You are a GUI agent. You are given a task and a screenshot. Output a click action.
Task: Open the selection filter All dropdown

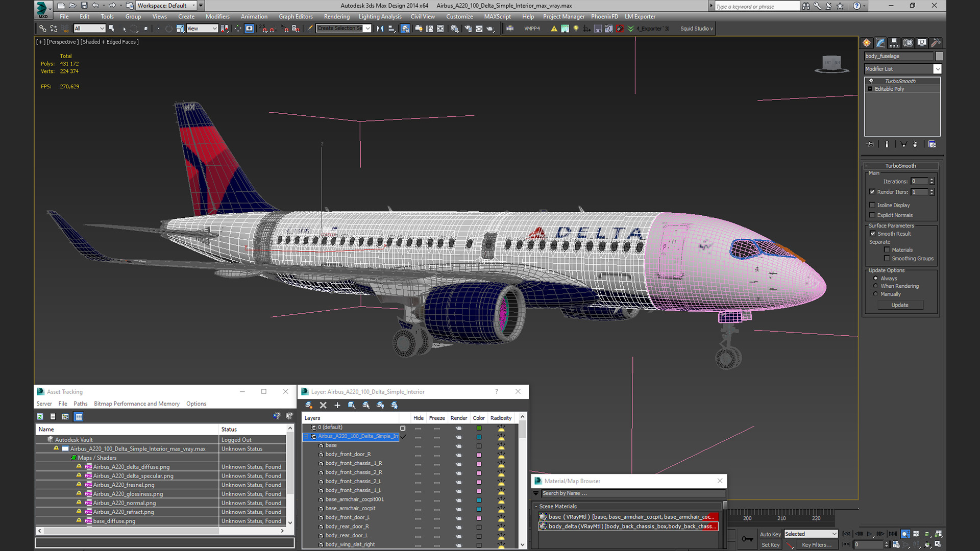(89, 29)
